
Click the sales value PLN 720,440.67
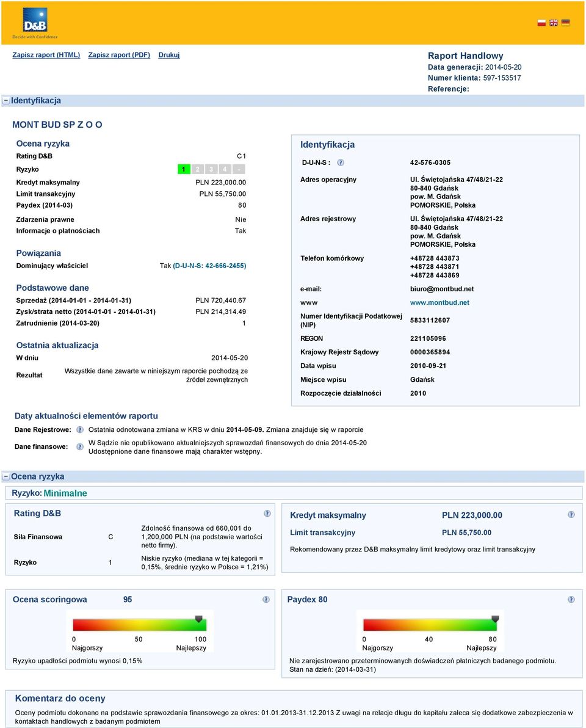[x=221, y=301]
